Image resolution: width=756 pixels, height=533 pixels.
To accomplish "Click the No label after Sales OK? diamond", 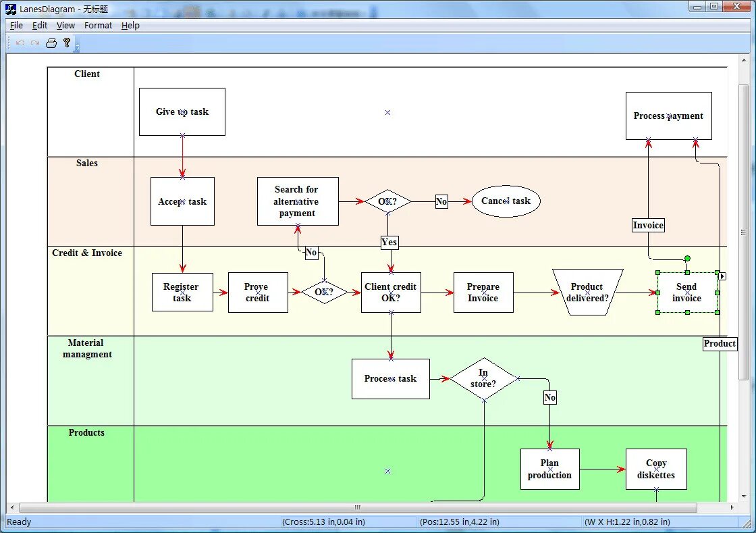I will pyautogui.click(x=441, y=201).
